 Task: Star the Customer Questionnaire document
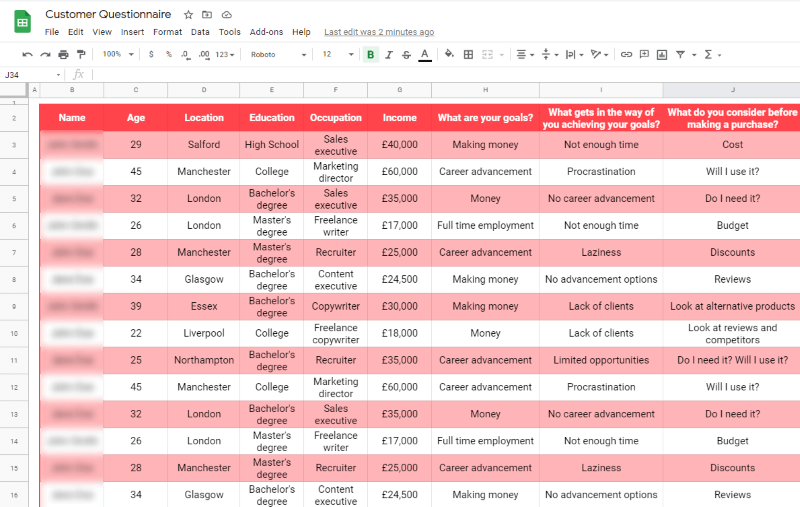188,15
